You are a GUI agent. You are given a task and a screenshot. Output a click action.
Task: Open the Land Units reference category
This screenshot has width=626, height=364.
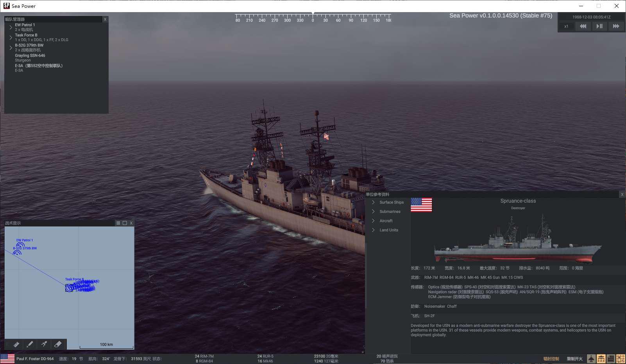(388, 230)
